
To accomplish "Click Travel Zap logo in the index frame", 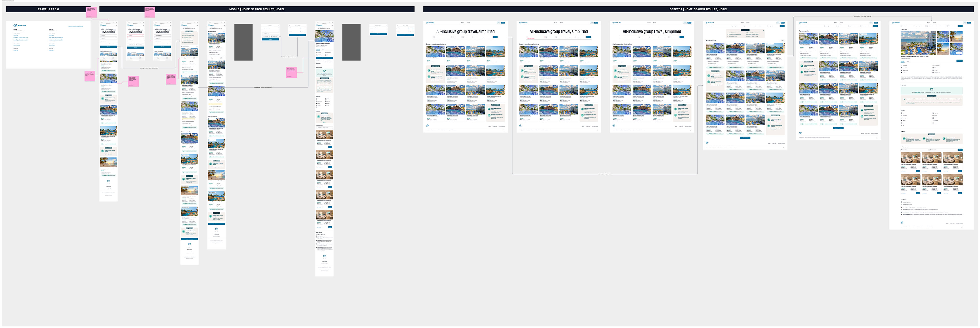I will [x=20, y=26].
